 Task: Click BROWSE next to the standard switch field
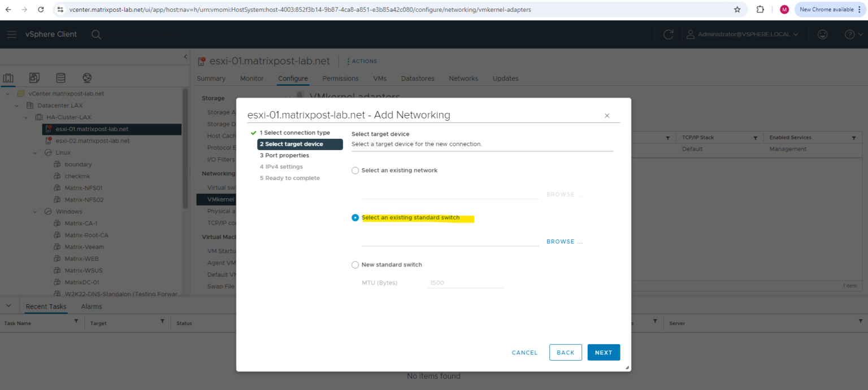tap(564, 241)
